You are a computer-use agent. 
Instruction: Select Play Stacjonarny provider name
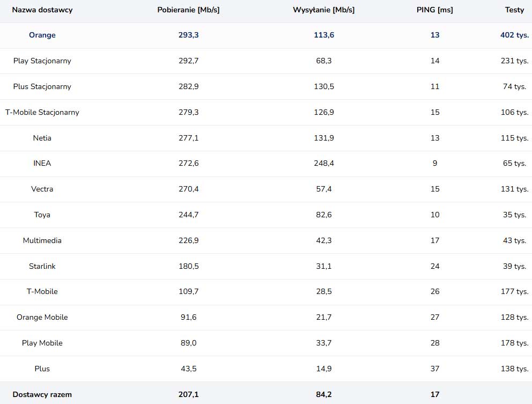coord(42,61)
